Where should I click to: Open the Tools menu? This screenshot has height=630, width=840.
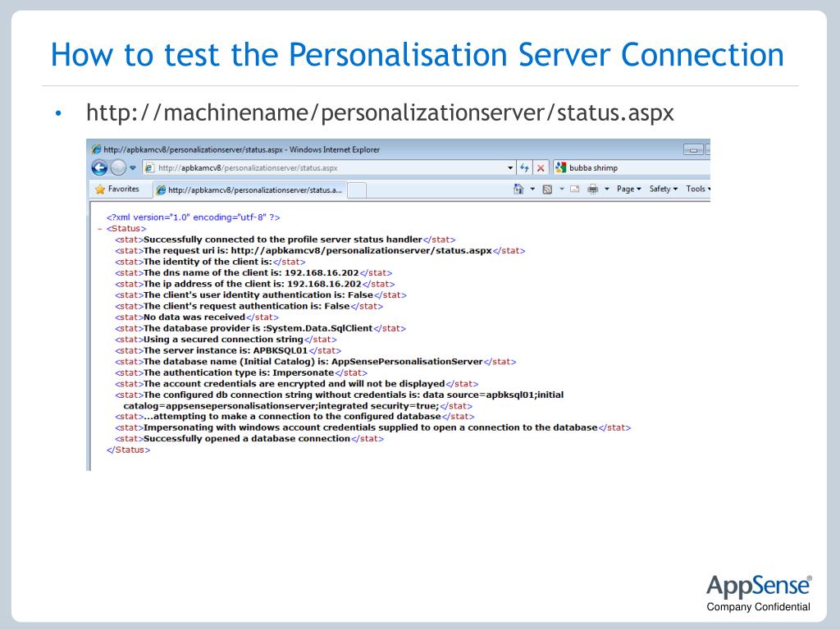point(698,189)
